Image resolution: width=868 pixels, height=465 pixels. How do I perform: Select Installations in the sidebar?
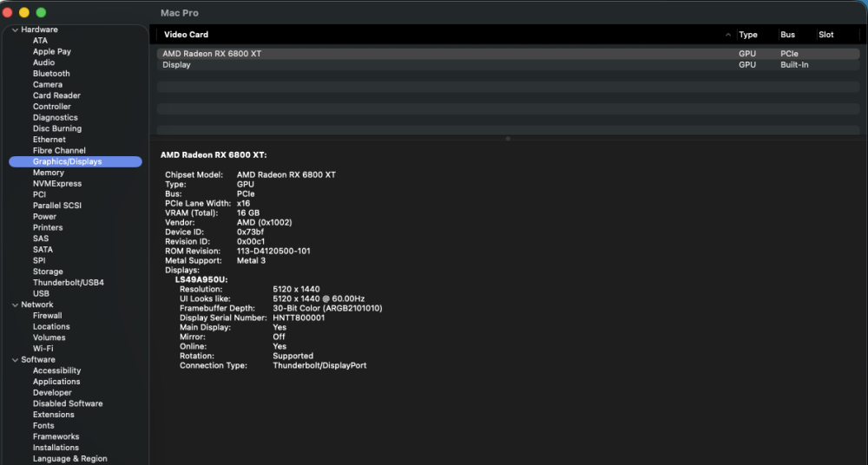point(56,448)
